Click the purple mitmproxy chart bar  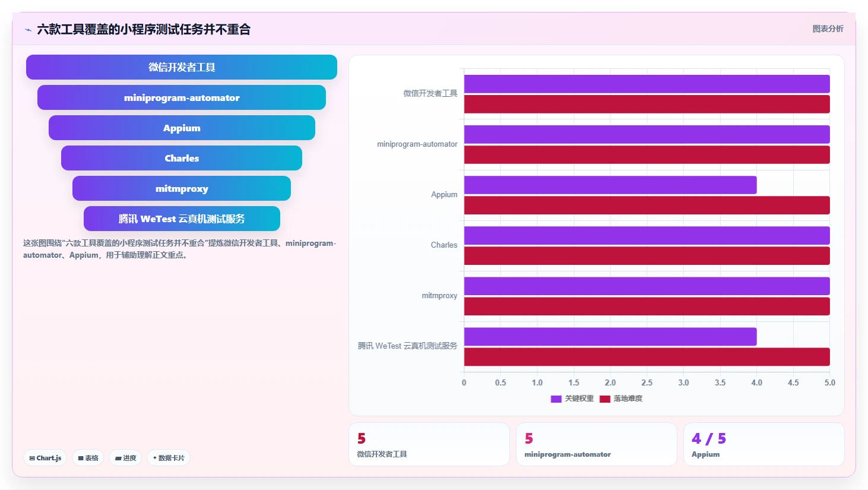(647, 286)
